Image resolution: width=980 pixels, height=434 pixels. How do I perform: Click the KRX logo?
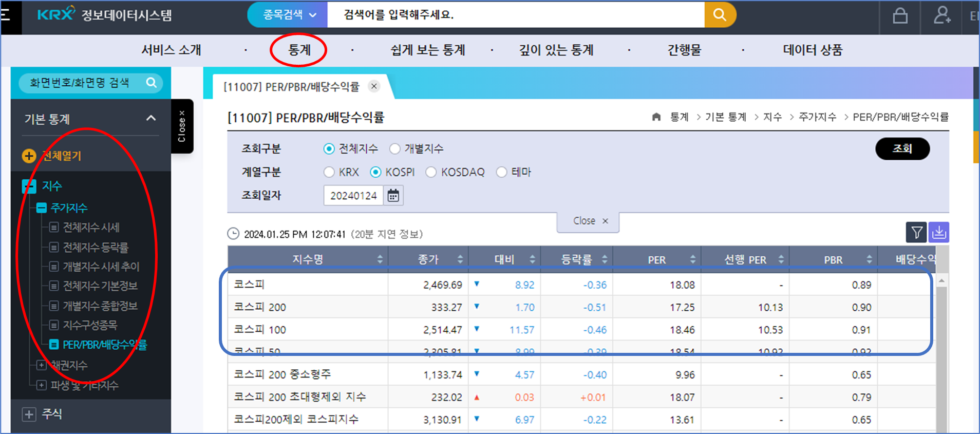tap(56, 14)
